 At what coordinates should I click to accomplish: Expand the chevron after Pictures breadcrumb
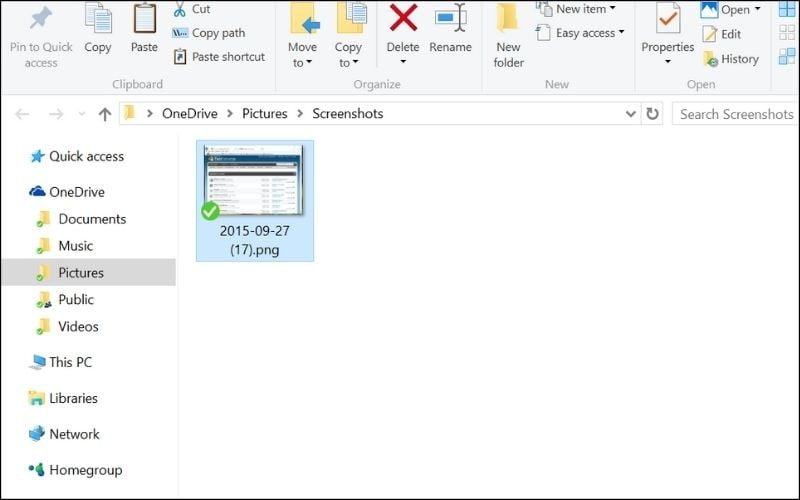pos(300,114)
